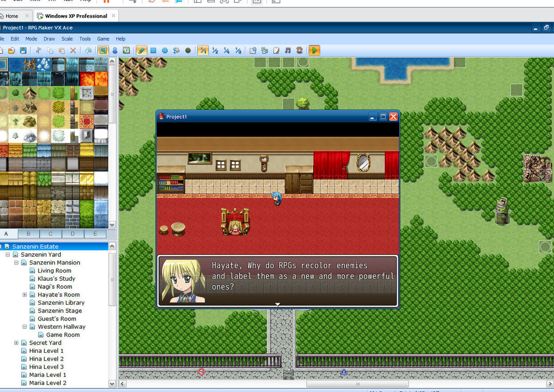Set map zoom to 1/1 scale

click(x=203, y=50)
